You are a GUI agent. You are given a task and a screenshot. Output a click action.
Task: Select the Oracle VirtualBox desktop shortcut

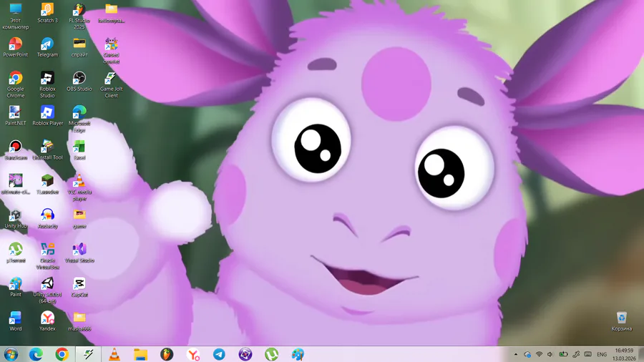(47, 256)
